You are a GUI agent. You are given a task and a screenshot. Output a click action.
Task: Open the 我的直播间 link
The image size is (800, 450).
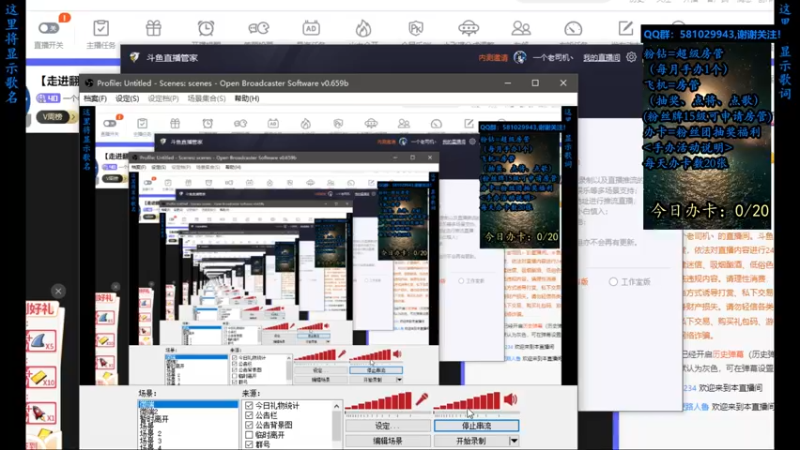pyautogui.click(x=602, y=58)
